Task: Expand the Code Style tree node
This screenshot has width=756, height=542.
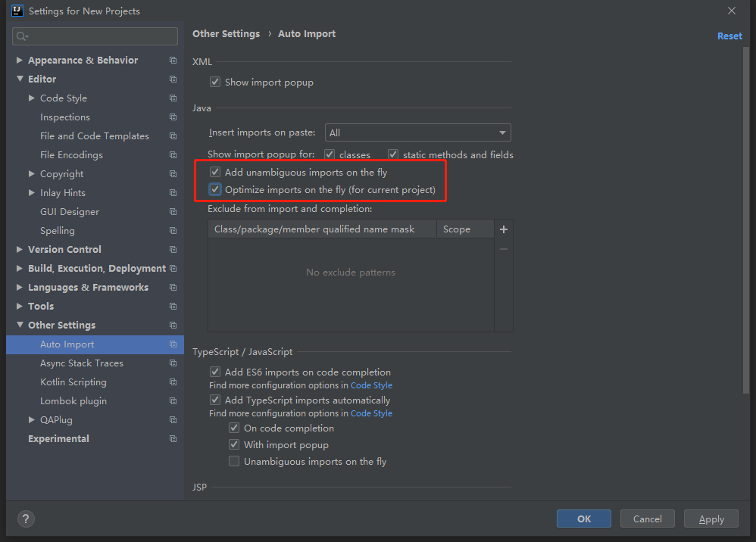Action: [x=32, y=98]
